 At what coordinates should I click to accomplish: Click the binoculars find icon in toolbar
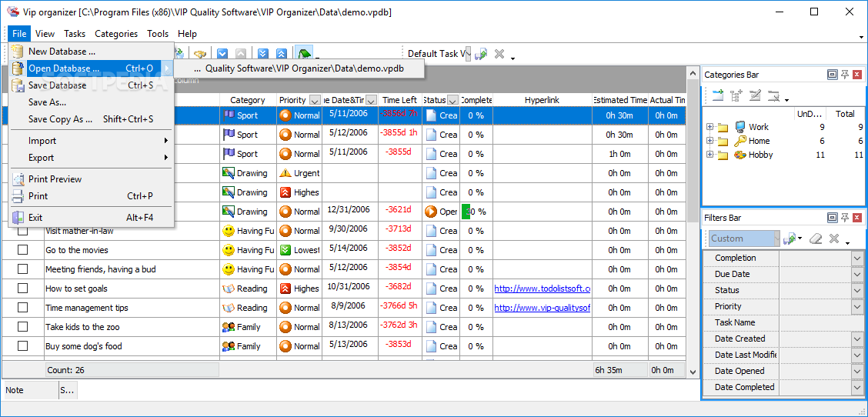pyautogui.click(x=200, y=54)
